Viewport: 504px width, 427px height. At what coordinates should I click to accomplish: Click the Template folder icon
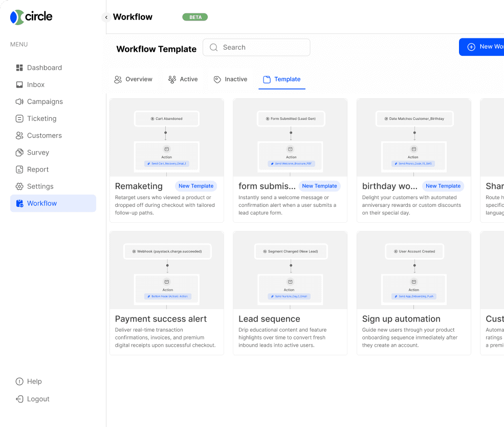tap(267, 79)
